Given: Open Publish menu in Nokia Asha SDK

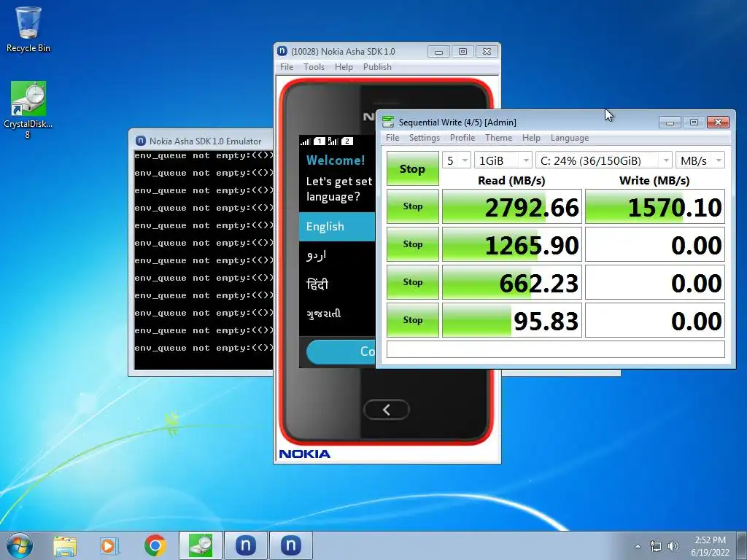Looking at the screenshot, I should click(377, 66).
